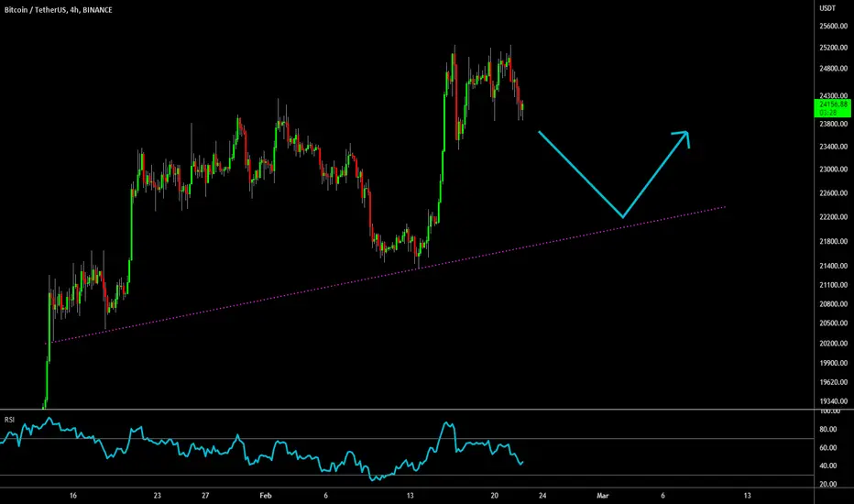
Task: Click the 22600.00 price axis label
Action: (833, 193)
